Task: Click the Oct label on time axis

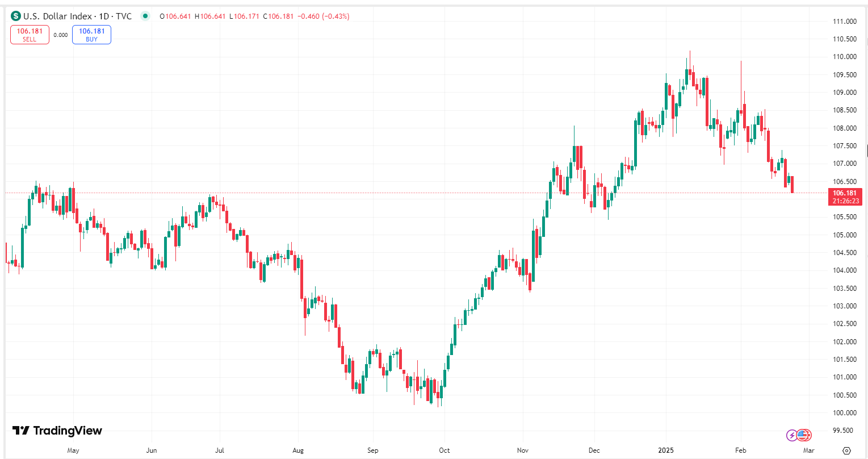Action: point(445,450)
